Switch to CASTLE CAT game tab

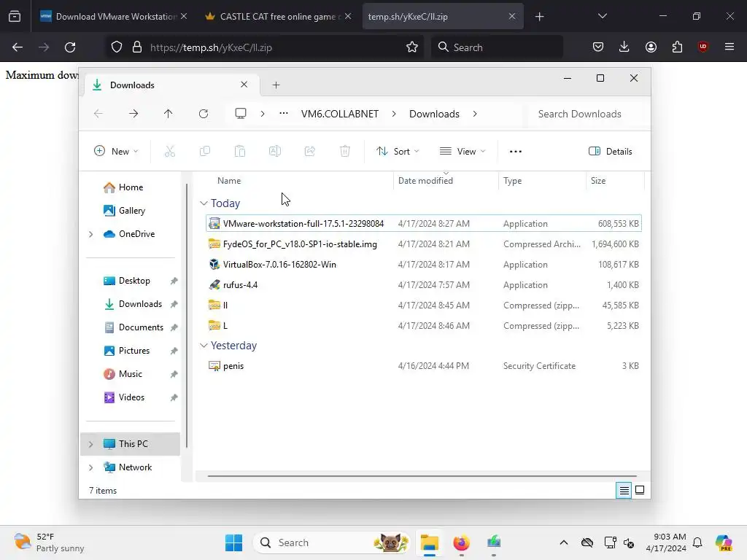click(278, 17)
